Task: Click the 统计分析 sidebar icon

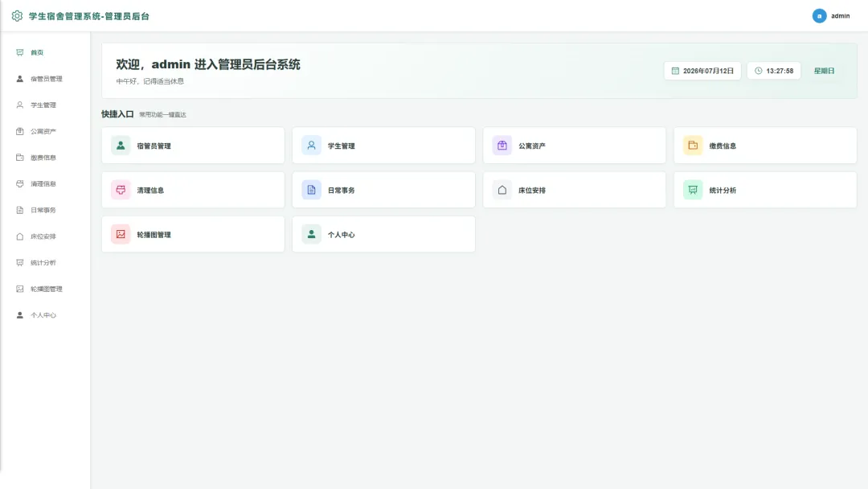Action: coord(20,262)
